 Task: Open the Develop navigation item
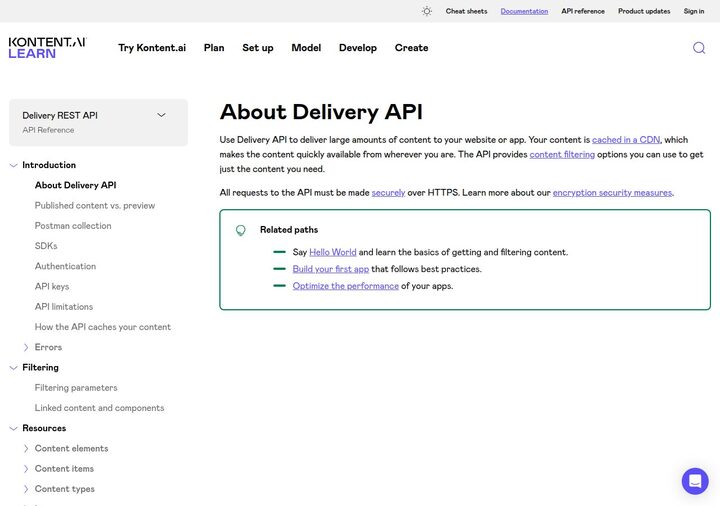358,48
